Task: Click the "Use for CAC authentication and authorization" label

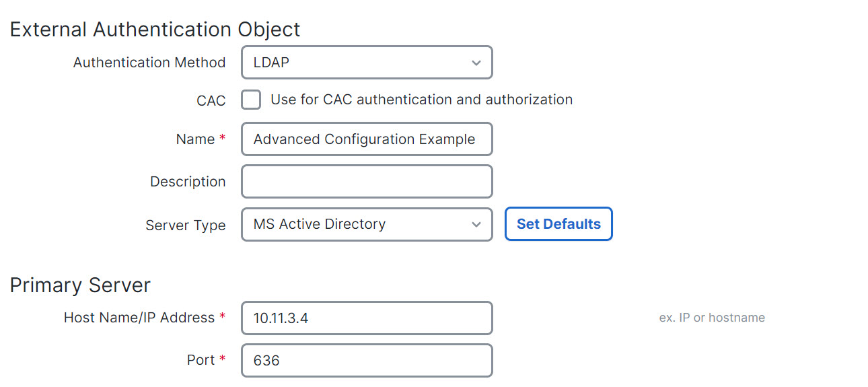Action: [x=421, y=100]
